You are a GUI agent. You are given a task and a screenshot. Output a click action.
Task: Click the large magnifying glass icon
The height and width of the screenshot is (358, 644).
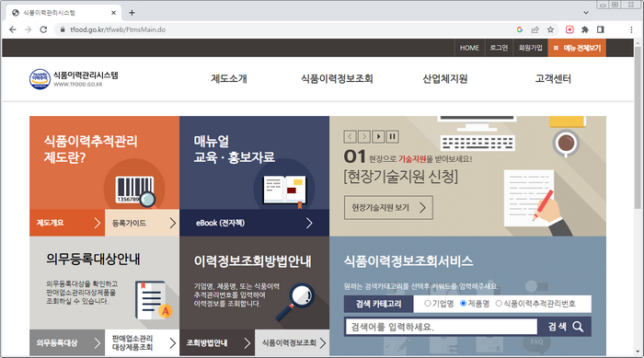click(x=295, y=302)
